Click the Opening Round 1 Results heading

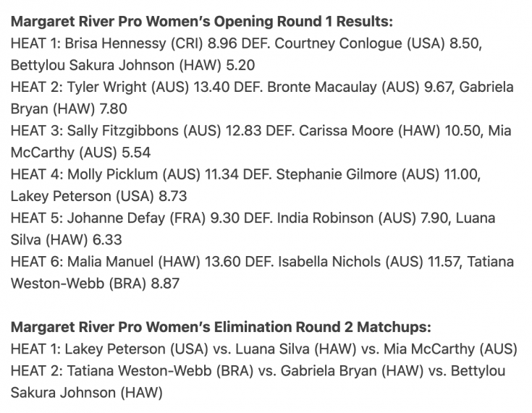coord(201,22)
